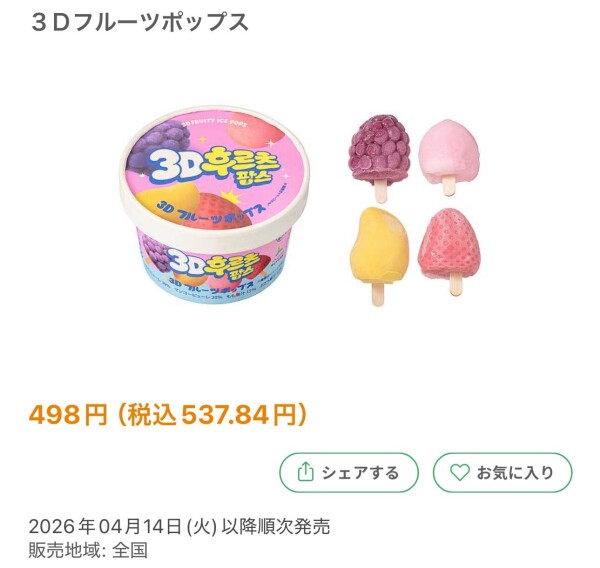
Task: Click the 2026年04月14日 release date line
Action: coord(179,527)
